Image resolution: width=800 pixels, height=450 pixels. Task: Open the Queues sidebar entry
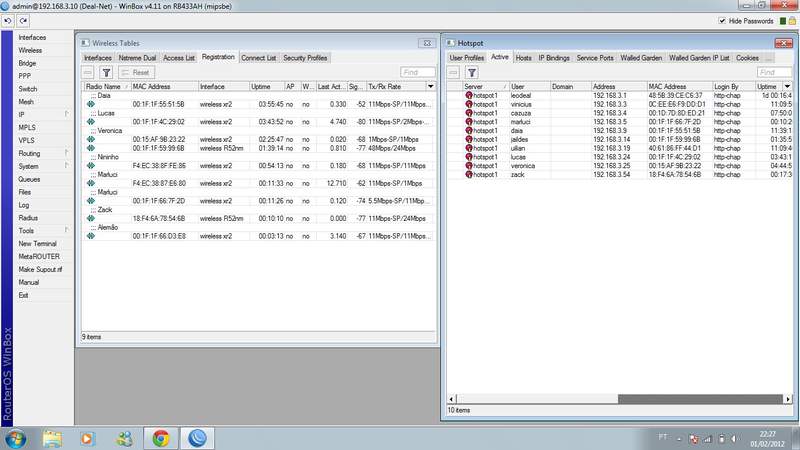click(29, 180)
